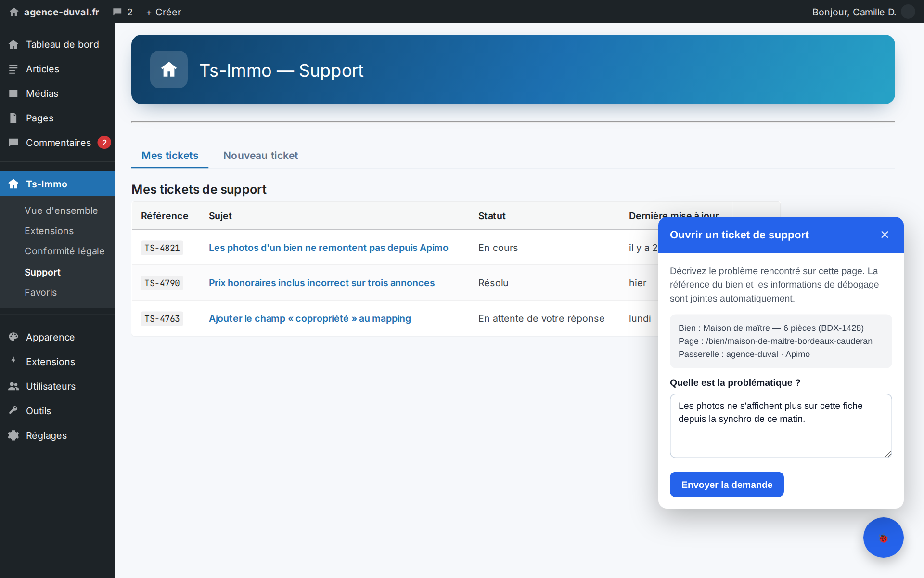Click the Résolu status cell
The image size is (924, 578).
click(493, 283)
